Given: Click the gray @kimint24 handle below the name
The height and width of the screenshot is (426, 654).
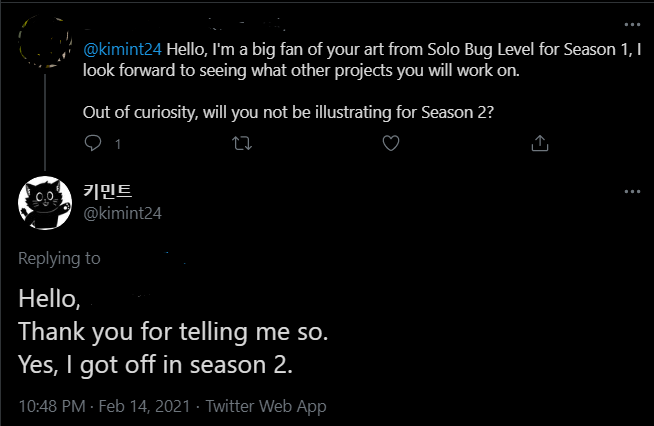Looking at the screenshot, I should click(122, 212).
